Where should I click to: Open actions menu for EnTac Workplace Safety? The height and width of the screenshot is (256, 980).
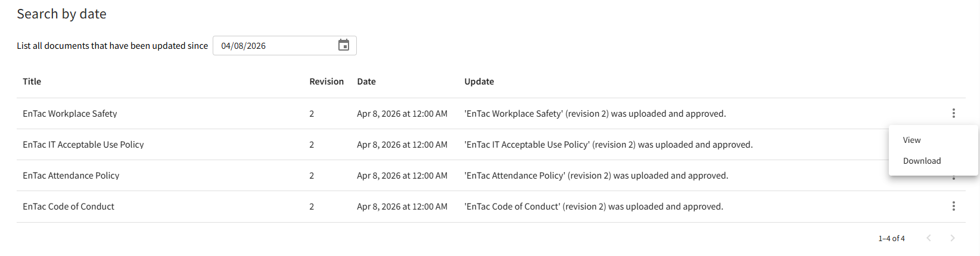tap(953, 113)
